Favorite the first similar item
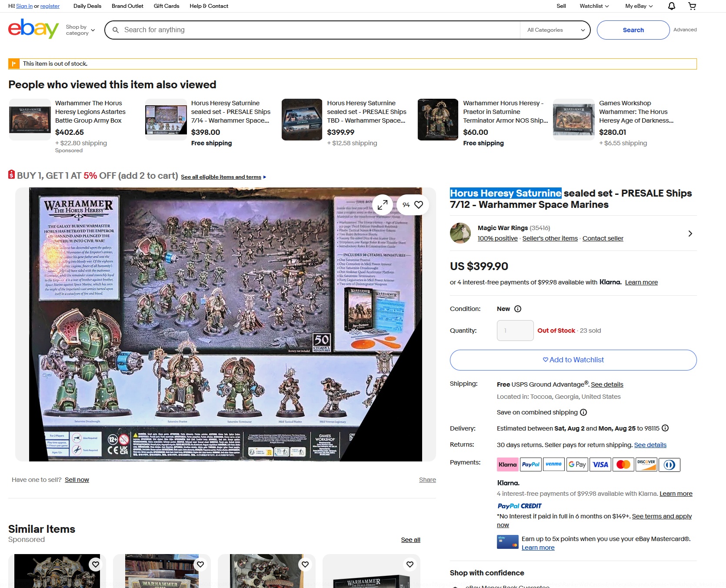The width and height of the screenshot is (726, 588). 95,565
